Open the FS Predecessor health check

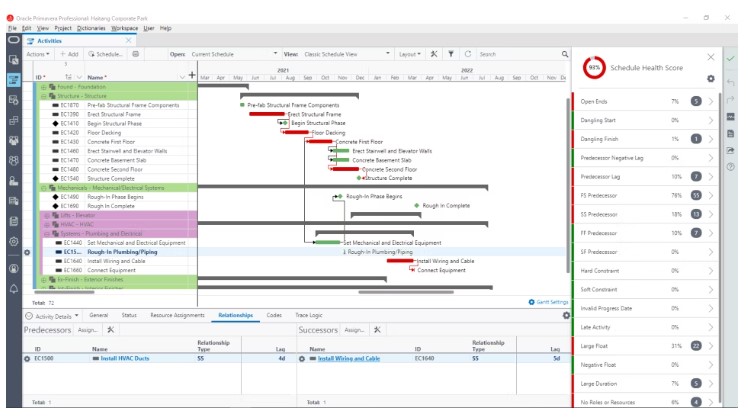(x=646, y=195)
